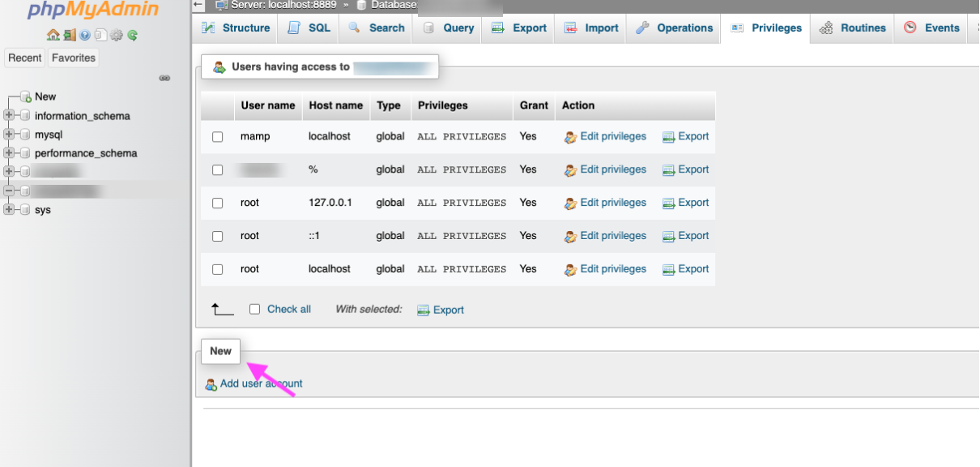980x467 pixels.
Task: Switch to the Structure tab
Action: [236, 28]
